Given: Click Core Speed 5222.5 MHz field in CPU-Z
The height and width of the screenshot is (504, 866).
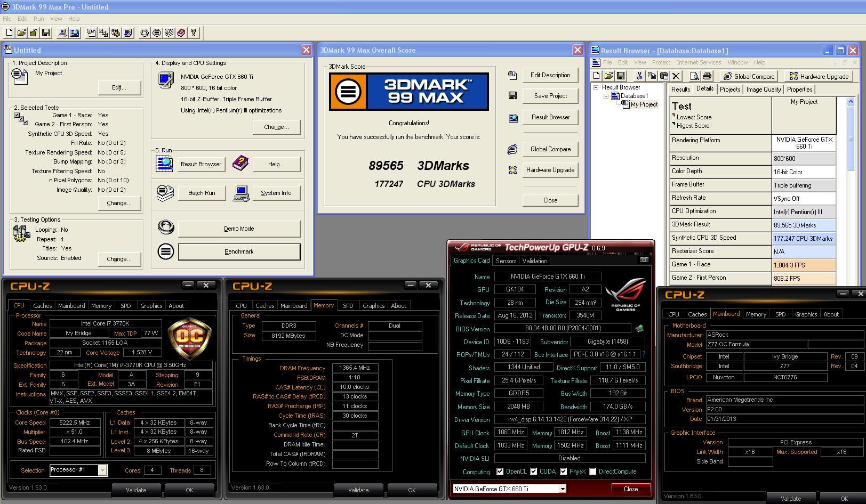Looking at the screenshot, I should 75,422.
